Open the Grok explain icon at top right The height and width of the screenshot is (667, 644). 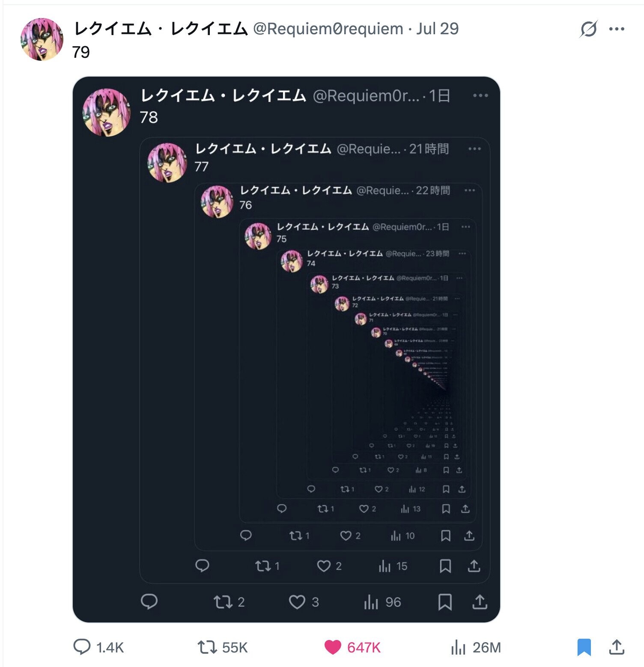pos(588,29)
